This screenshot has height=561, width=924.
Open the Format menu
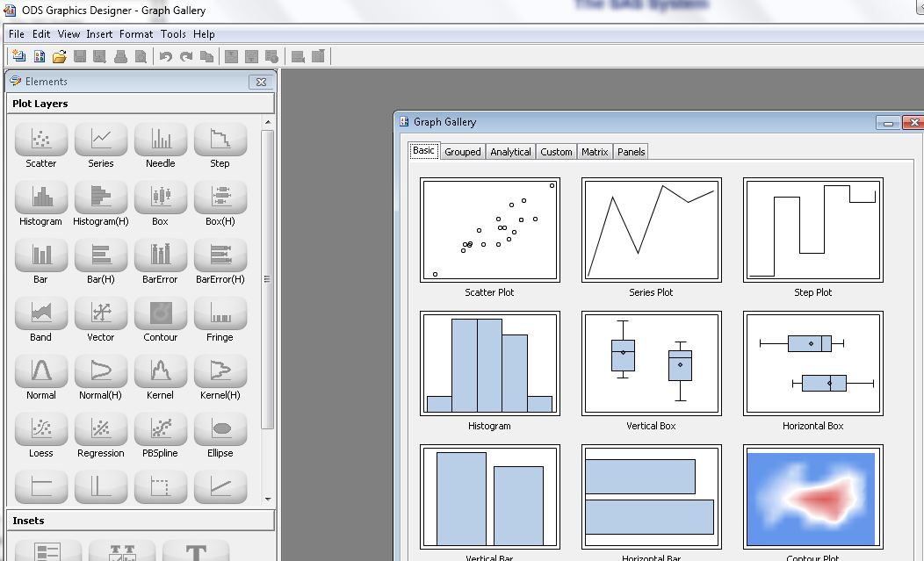136,33
